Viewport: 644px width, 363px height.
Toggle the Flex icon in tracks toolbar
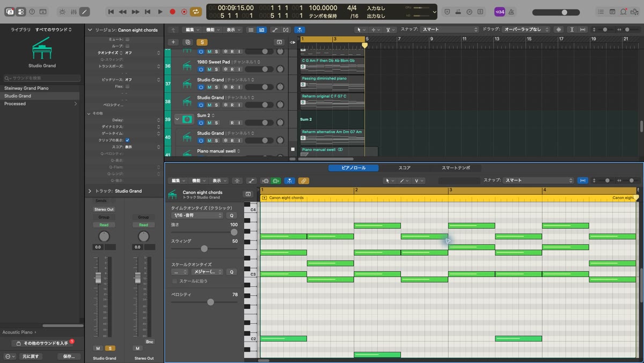(x=286, y=30)
